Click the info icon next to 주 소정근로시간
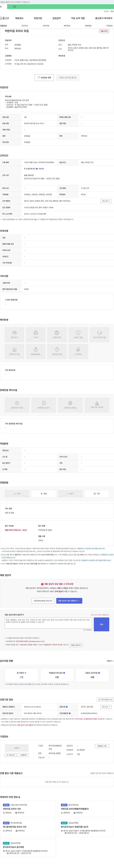This screenshot has height=868, width=114. pos(37,169)
